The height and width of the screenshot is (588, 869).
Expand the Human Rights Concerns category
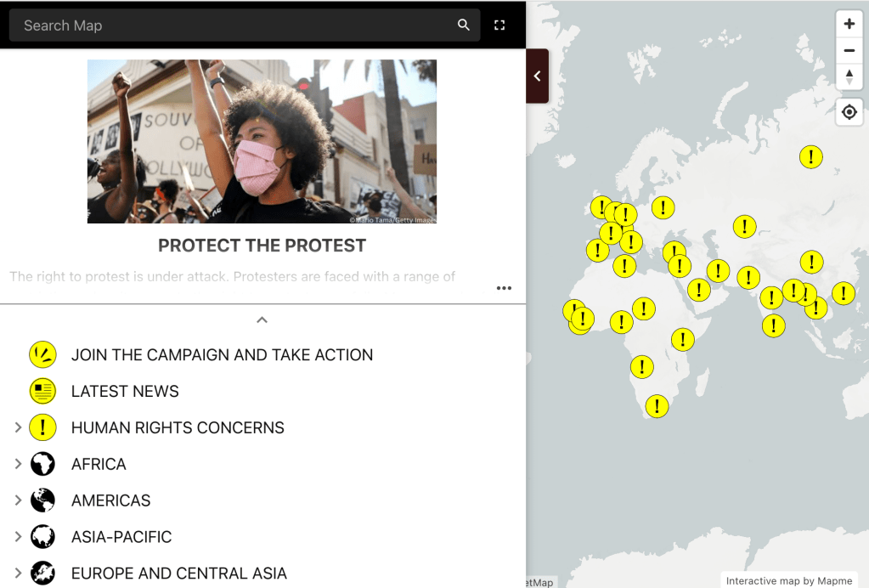[x=18, y=427]
